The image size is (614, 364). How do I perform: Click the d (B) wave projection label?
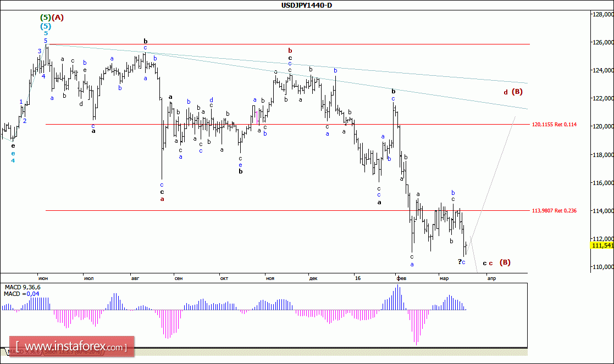coord(513,92)
